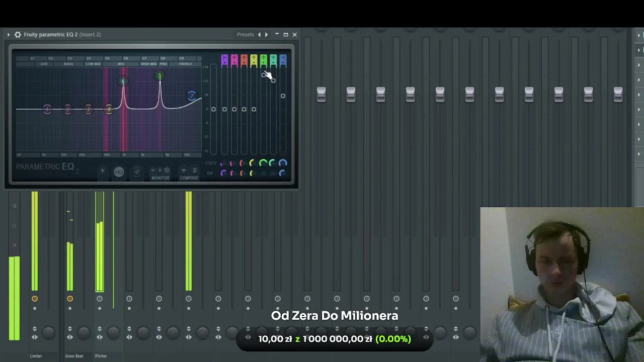This screenshot has width=644, height=362.
Task: Open plugin options menu arrow beside gear icon
Action: point(9,34)
